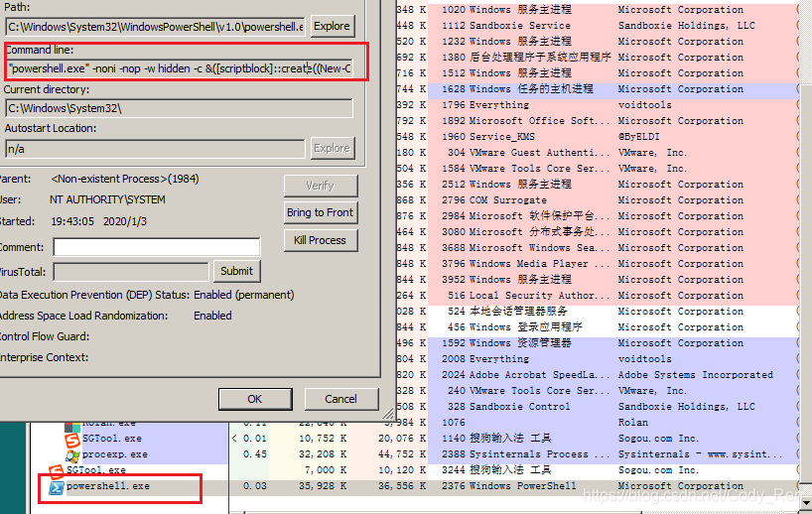Click Adobe Systems Incorporated company cell
Screen dimensions: 812x514
[x=696, y=375]
